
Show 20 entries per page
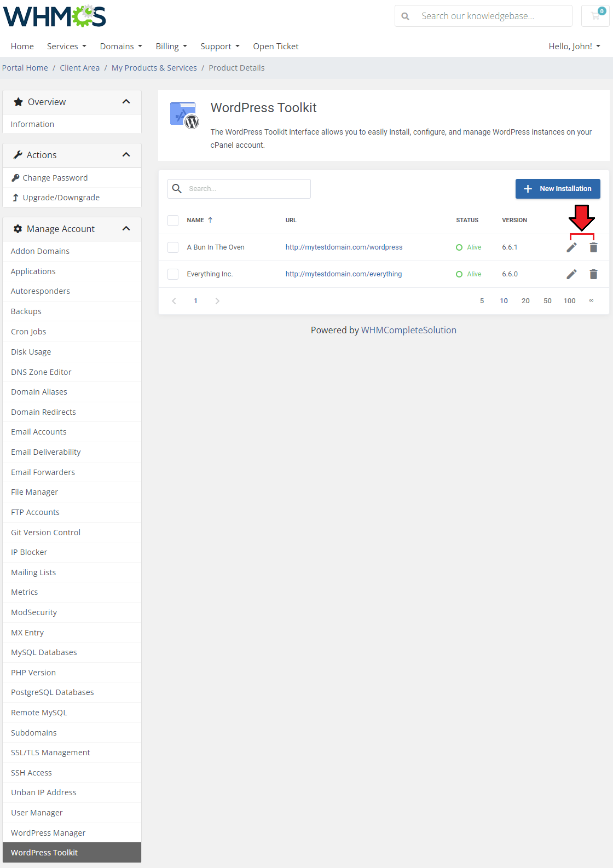(525, 301)
